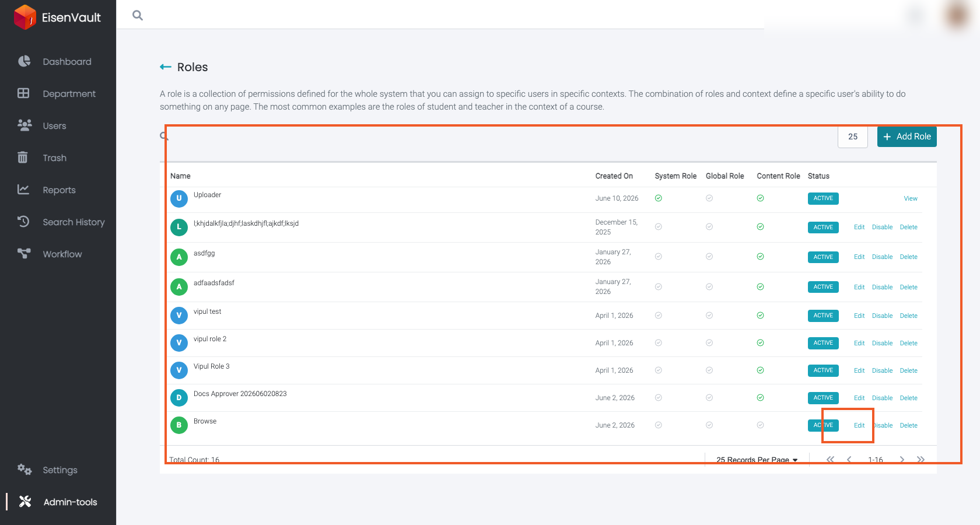Click Delete for the Browse role
Viewport: 980px width, 525px height.
[x=908, y=425]
